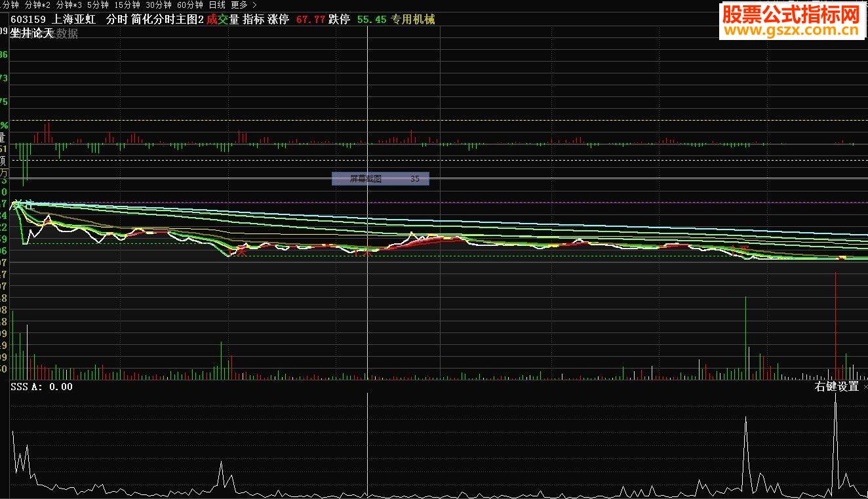Viewport: 868px width, 499px height.
Task: Select the 30分钟 period tab
Action: pyautogui.click(x=159, y=5)
